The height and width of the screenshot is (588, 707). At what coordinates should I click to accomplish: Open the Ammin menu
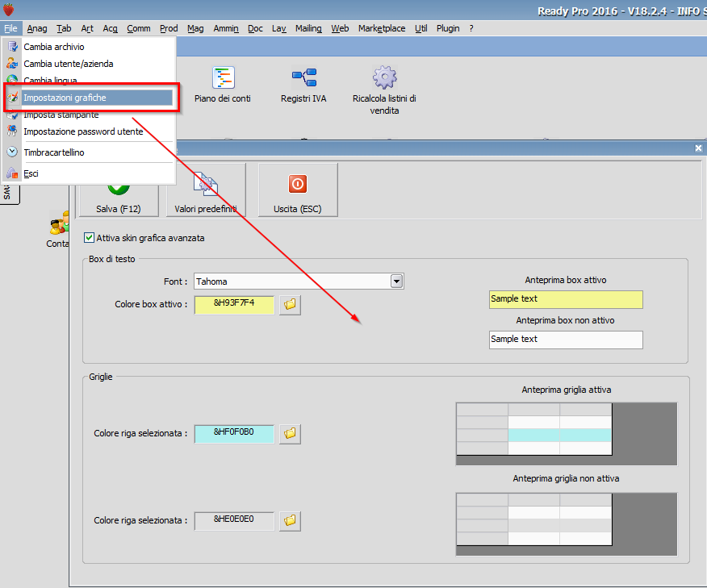pos(226,28)
